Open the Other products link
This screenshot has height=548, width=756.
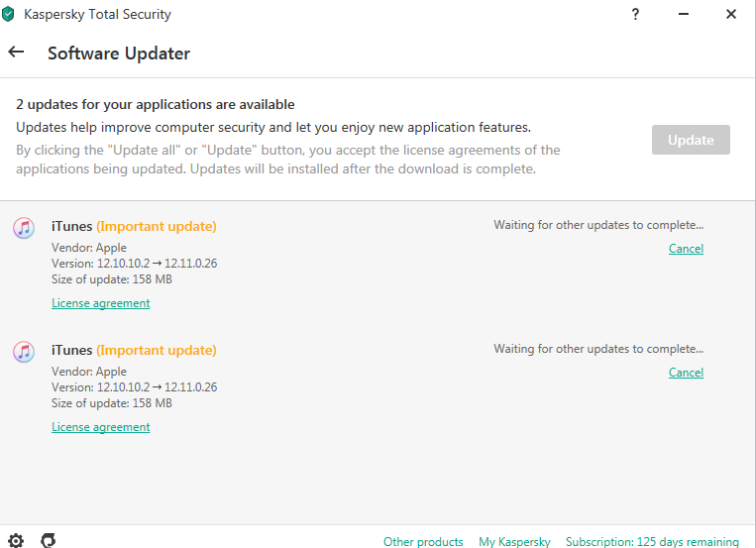(423, 542)
